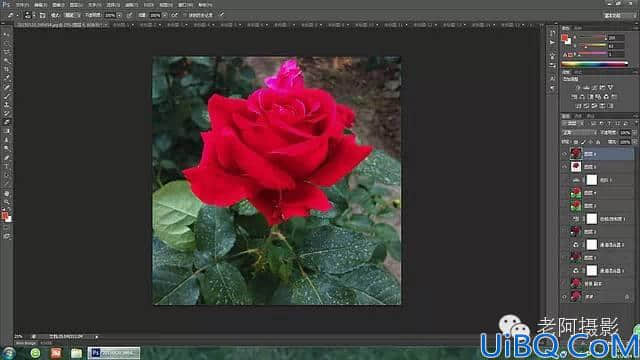The image size is (640, 360).
Task: Open the Layer menu
Action: [x=76, y=5]
